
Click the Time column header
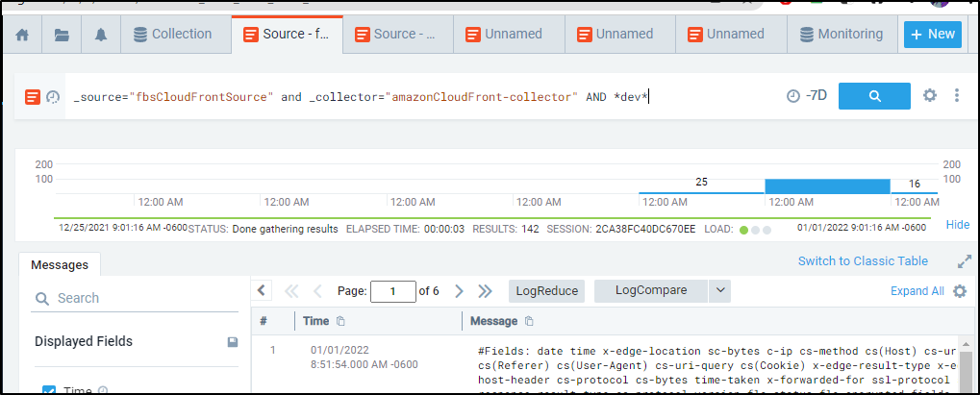click(x=315, y=321)
